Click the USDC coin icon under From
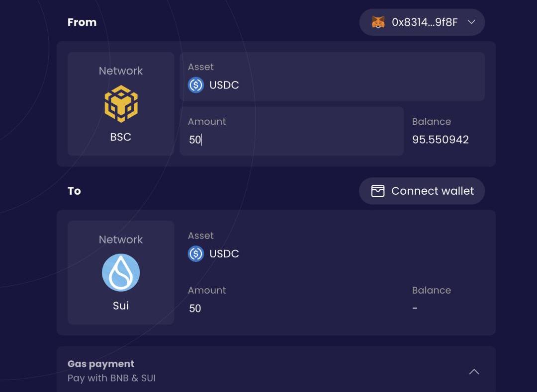Image resolution: width=537 pixels, height=392 pixels. (196, 85)
